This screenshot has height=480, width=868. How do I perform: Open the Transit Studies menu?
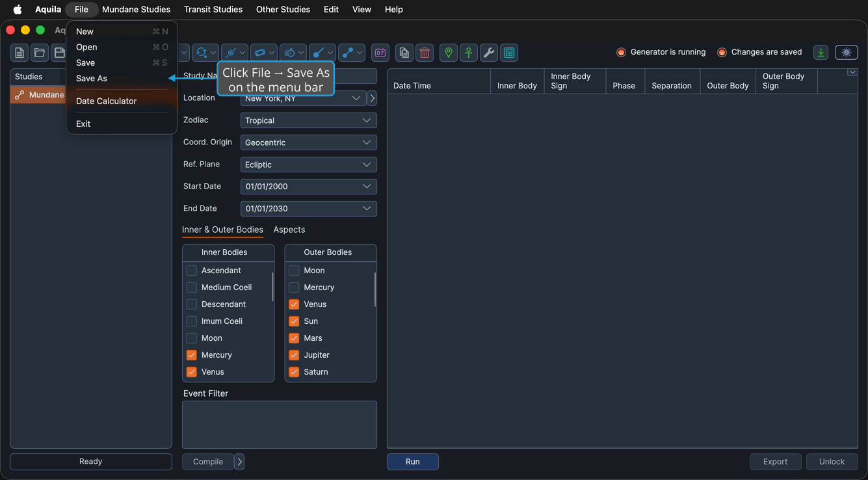pyautogui.click(x=213, y=9)
